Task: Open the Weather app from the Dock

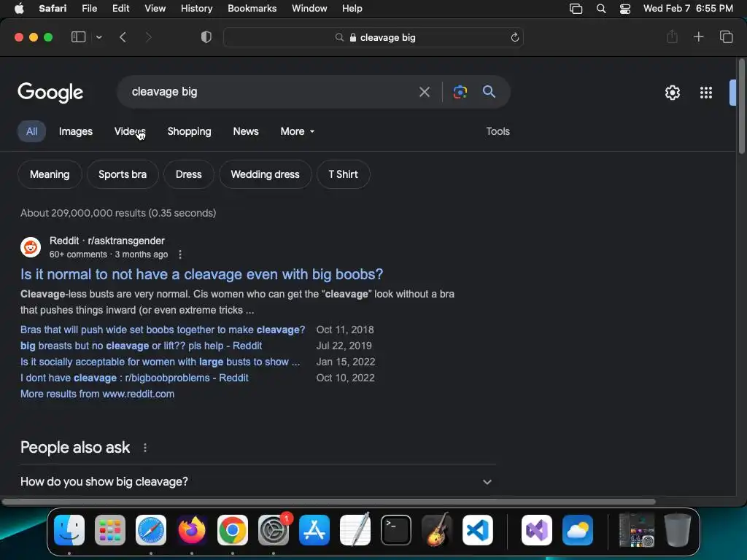Action: click(x=578, y=530)
